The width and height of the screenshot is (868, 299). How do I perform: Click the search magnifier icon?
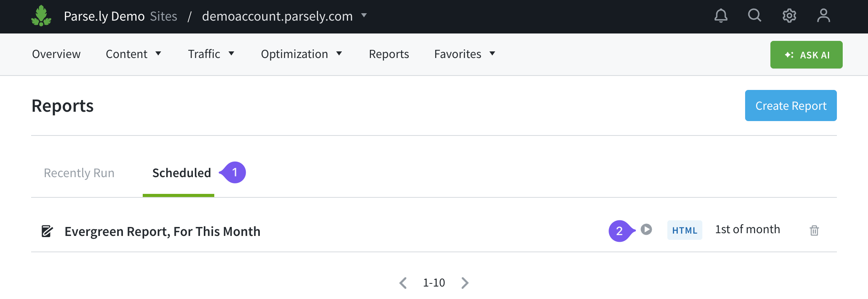pyautogui.click(x=754, y=16)
